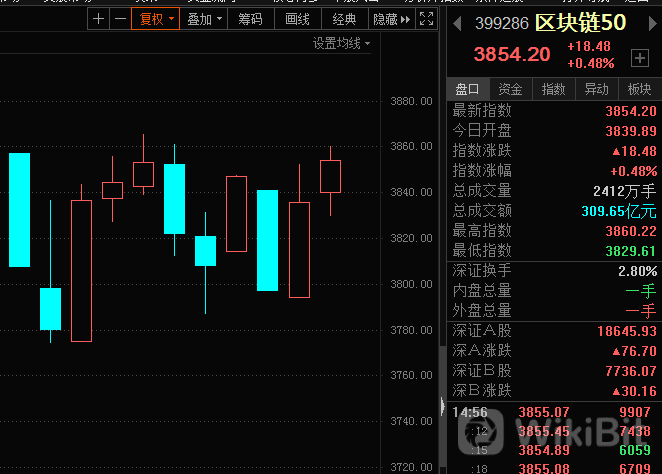This screenshot has height=474, width=662.
Task: Add index to watchlist with plus icon
Action: [640, 58]
